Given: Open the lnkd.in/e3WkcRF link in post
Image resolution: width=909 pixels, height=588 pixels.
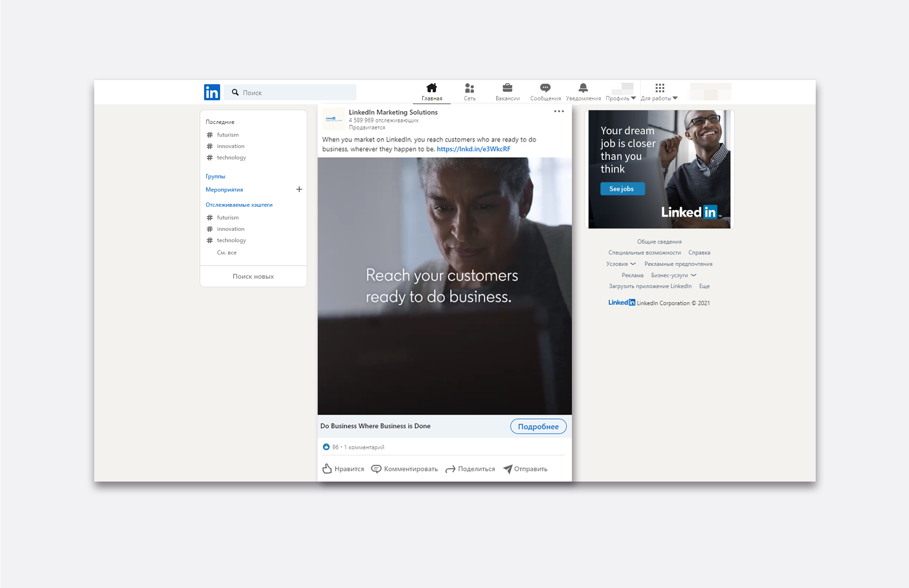Looking at the screenshot, I should (473, 149).
